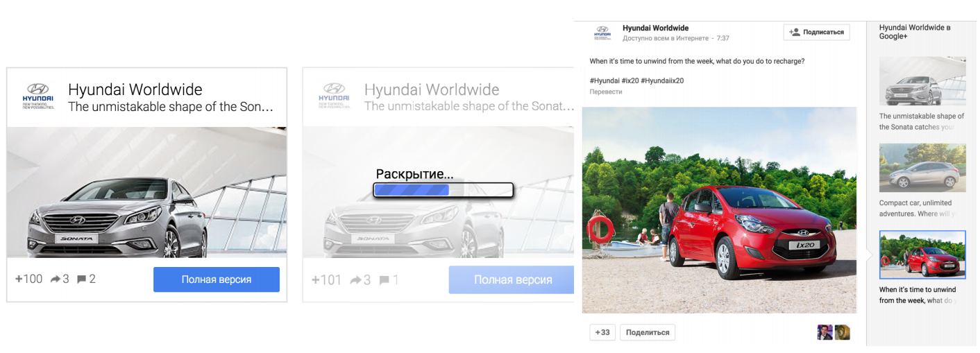Screen dimensions: 980x353
Task: Select the compact car thumbnail in the sidebar
Action: pos(922,168)
